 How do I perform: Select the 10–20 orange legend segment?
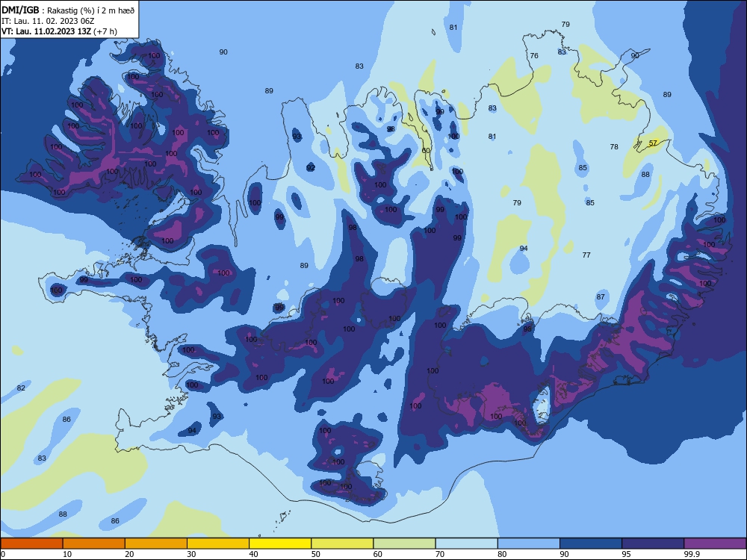coord(94,544)
